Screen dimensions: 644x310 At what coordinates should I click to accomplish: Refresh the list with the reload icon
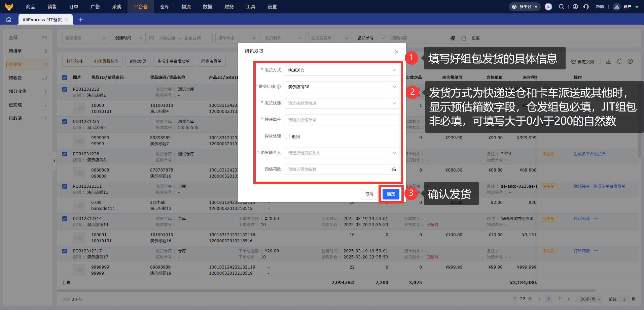[619, 61]
